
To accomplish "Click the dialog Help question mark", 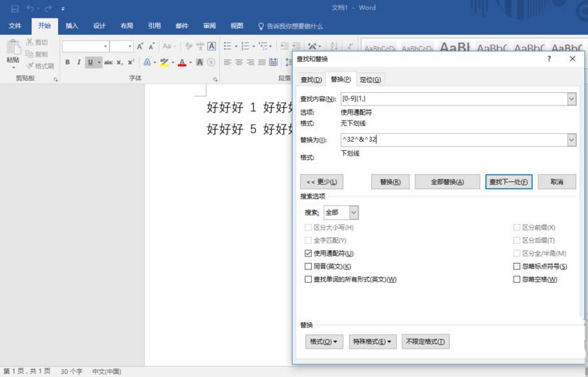I will point(549,59).
